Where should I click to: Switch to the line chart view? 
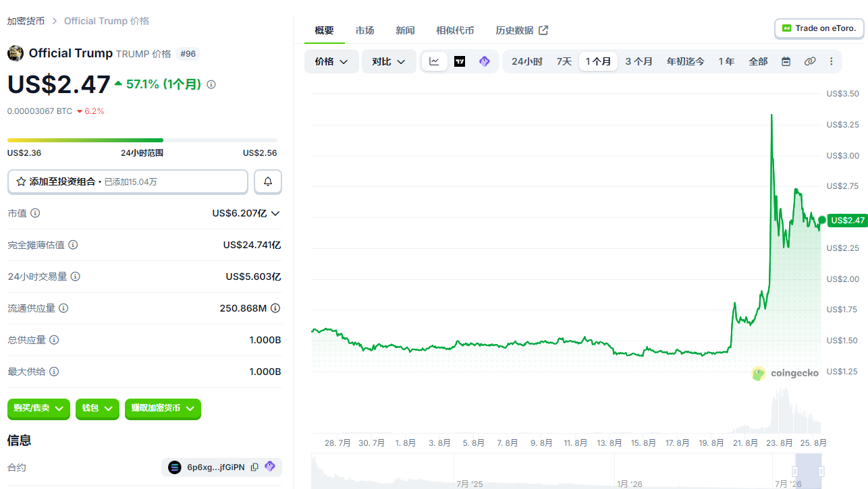click(434, 61)
